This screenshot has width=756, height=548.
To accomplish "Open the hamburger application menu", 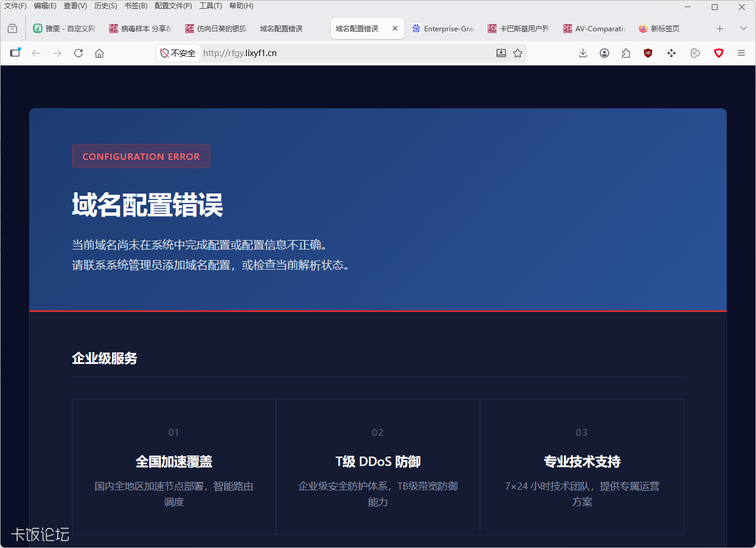I will [741, 53].
